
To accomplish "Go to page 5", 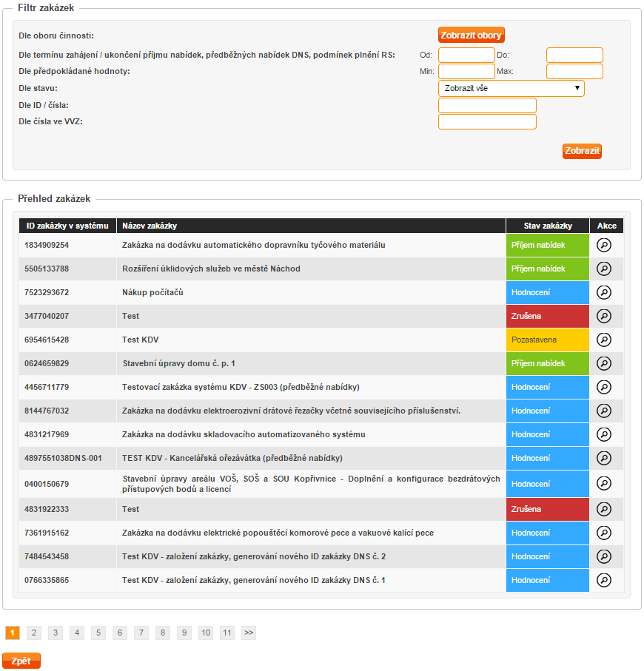I will pos(98,633).
